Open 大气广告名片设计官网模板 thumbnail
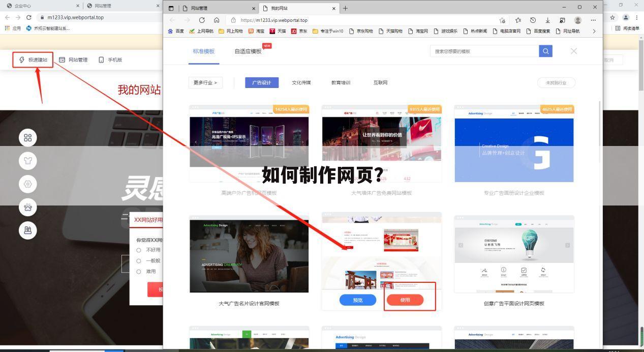Viewport: 644px width, 352px height. click(x=249, y=253)
